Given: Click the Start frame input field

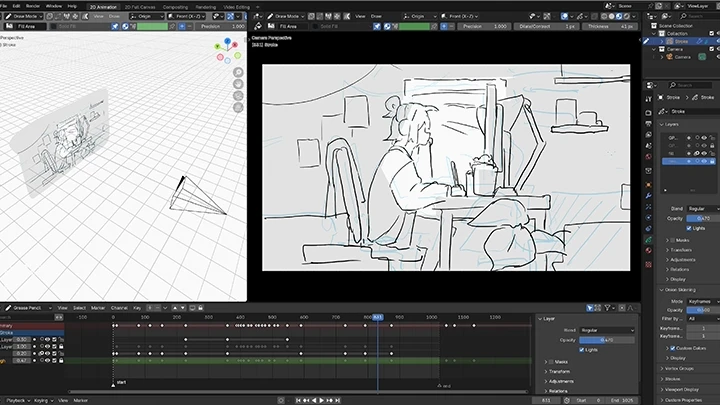Looking at the screenshot, I should click(589, 399).
